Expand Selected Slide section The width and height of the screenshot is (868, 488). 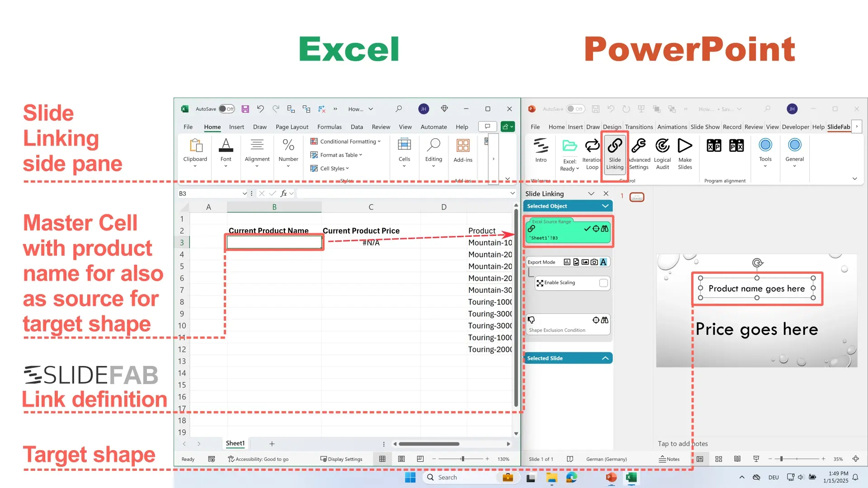pyautogui.click(x=605, y=358)
